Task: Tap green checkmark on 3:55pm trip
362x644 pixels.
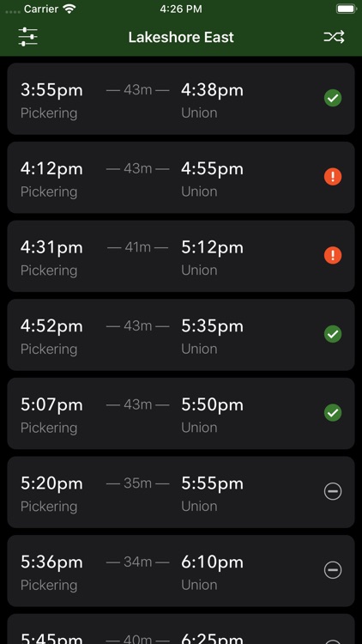Action: 333,98
